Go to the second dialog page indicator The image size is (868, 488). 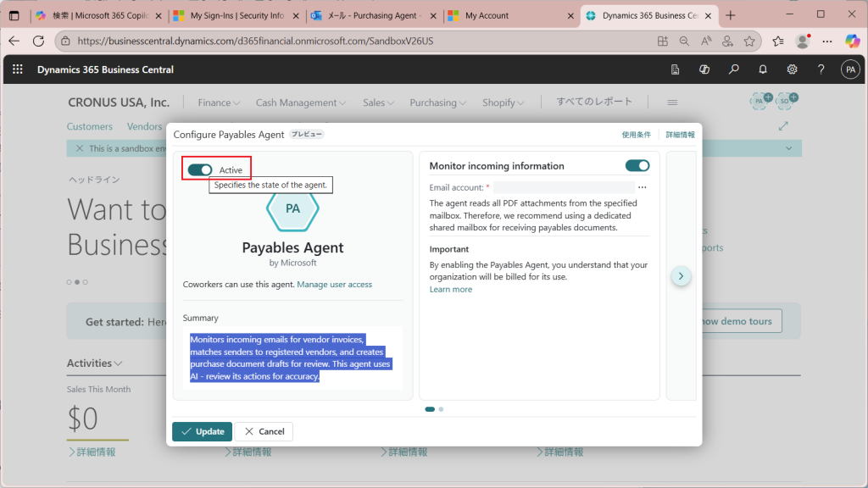(x=441, y=409)
